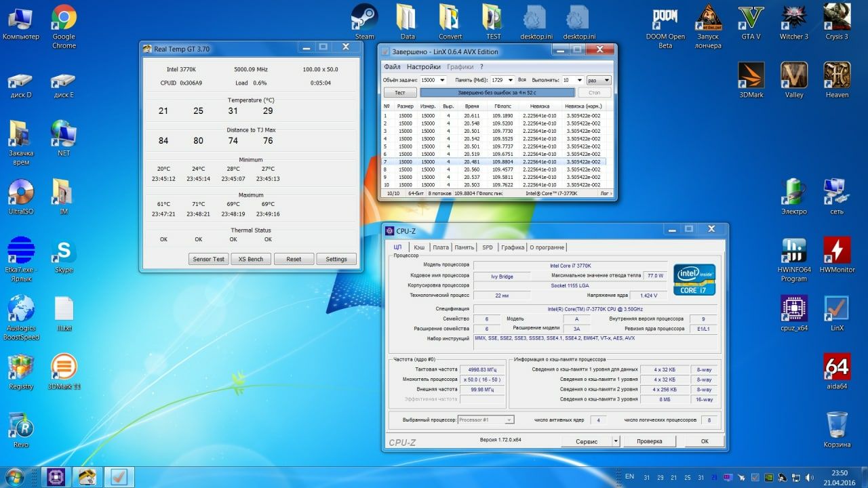
Task: Open the 3DMark desktop icon
Action: pyautogui.click(x=751, y=81)
